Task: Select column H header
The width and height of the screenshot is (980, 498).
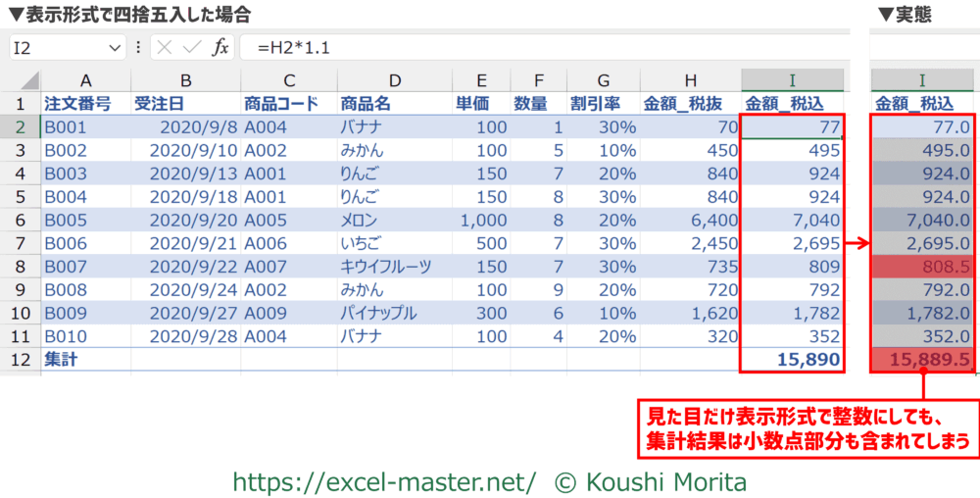Action: coord(690,80)
